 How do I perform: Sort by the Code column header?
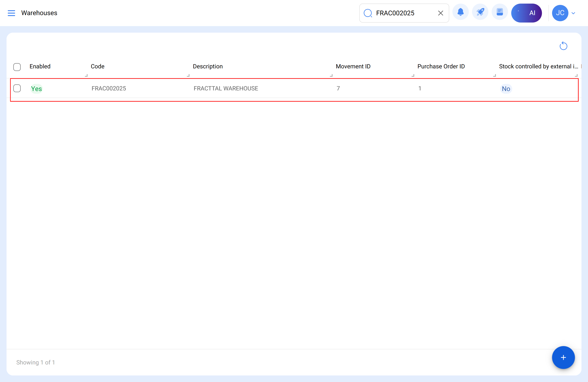click(97, 67)
